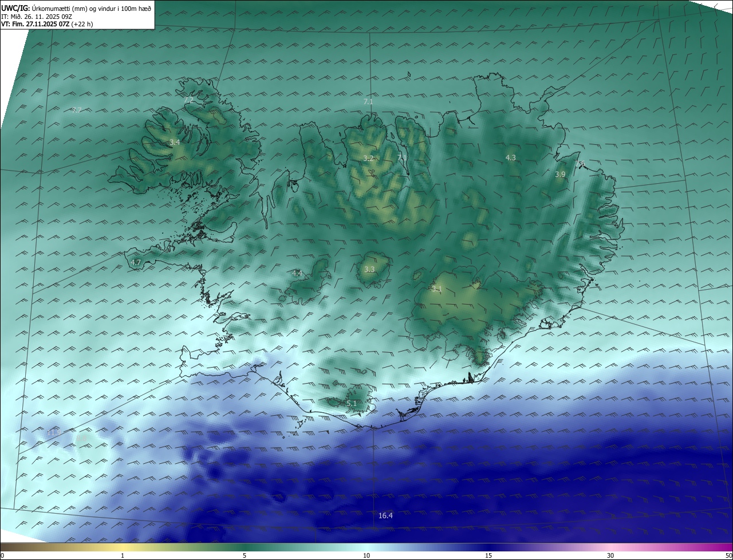Click the 15 label on the colour scale
Image resolution: width=733 pixels, height=560 pixels.
488,555
